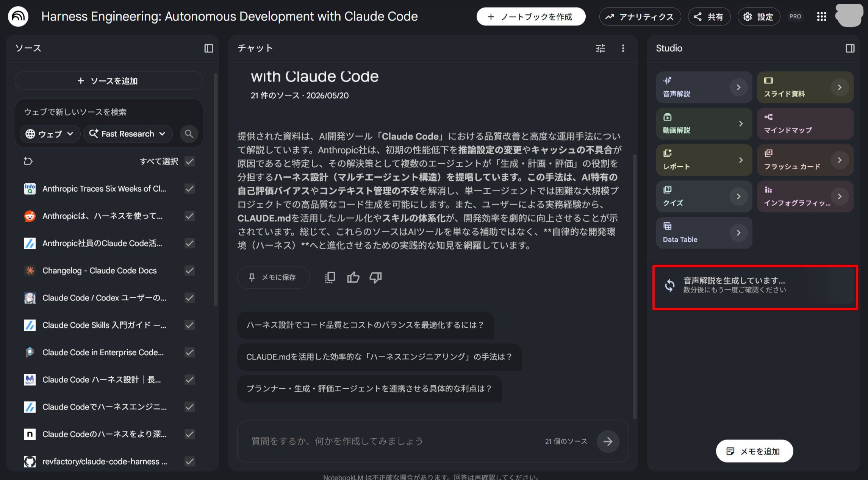Select ハーネス設計でコード品質 suggested question
The image size is (868, 480).
pos(365,325)
